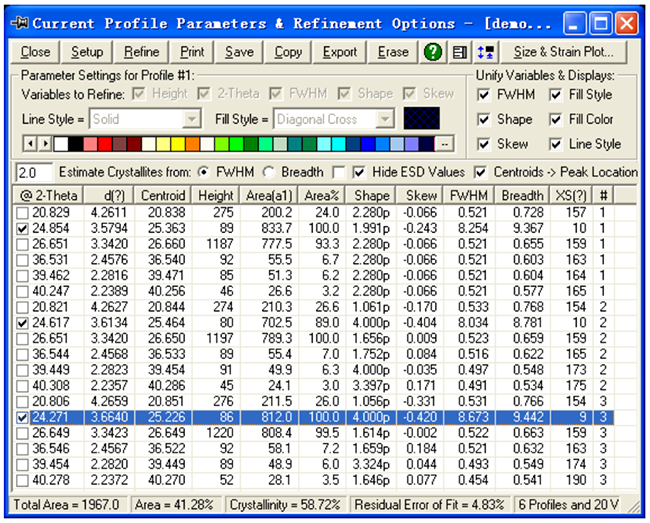Click the left arrow of the color palette
Screen dimensions: 650x523
[30, 144]
